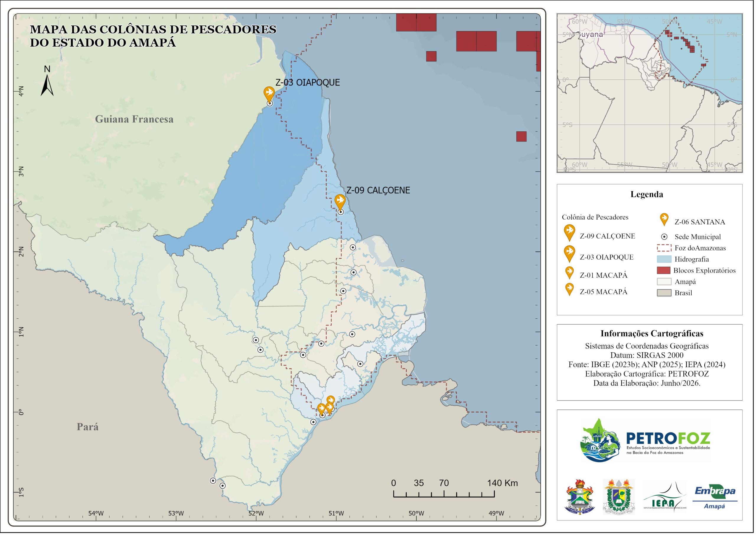Viewport: 756px width, 535px height.
Task: Click the 'Fonte: IBGE (2023b)' source line
Action: tap(647, 365)
